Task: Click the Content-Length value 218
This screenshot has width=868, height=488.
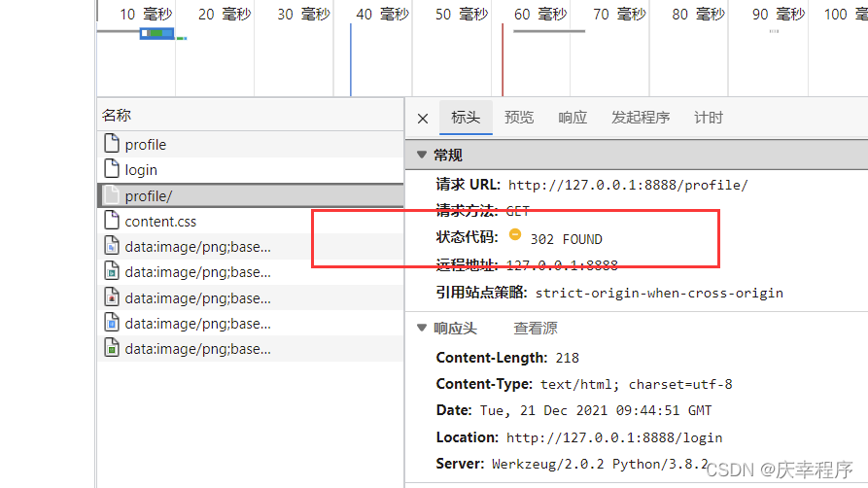Action: [568, 359]
